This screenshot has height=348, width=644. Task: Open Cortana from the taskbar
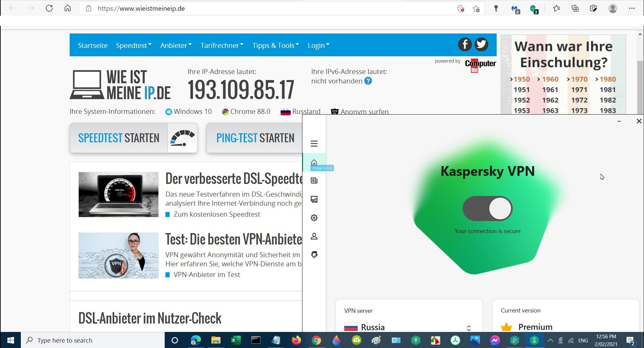[x=174, y=340]
